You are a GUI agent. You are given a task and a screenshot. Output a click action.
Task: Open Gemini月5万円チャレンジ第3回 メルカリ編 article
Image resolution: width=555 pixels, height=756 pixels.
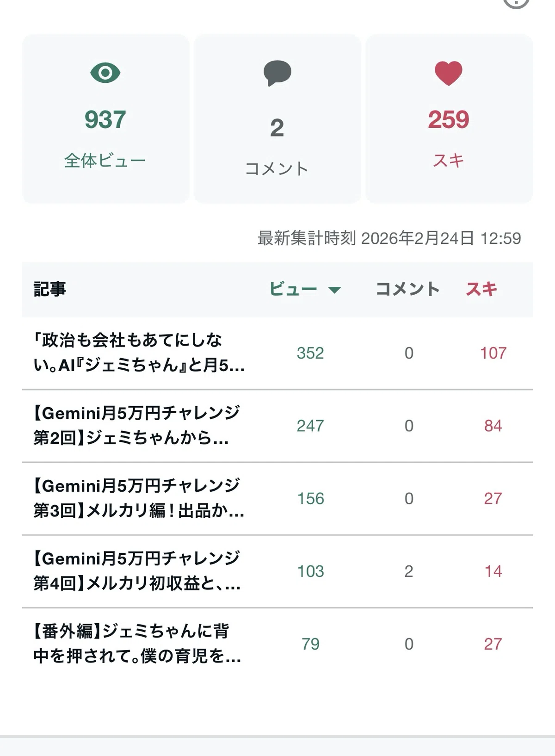point(139,498)
